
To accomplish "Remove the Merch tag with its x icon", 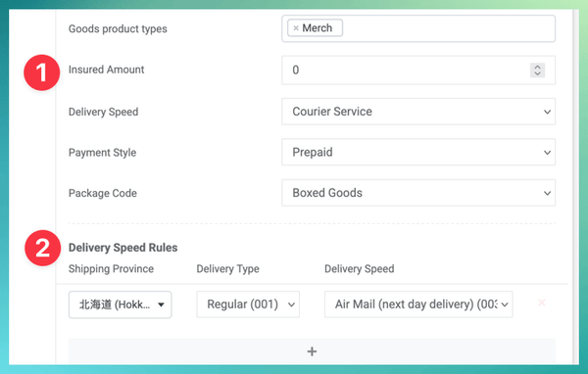I will (296, 28).
